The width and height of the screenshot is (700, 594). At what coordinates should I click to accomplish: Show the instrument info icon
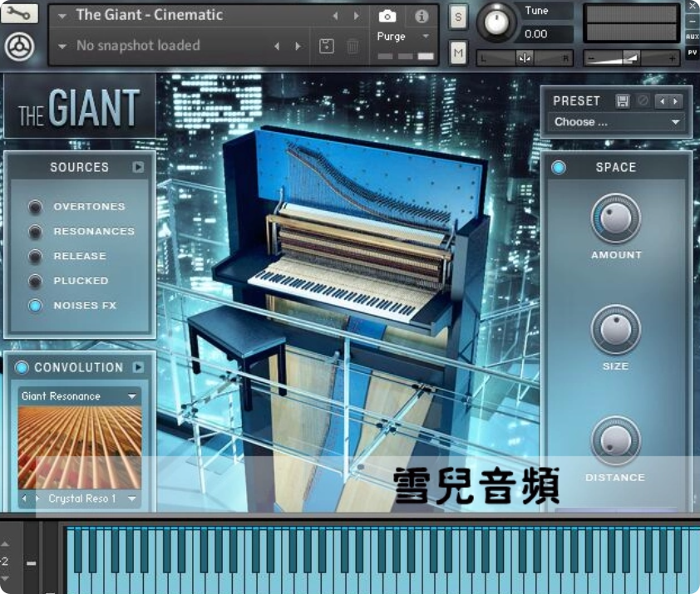click(421, 17)
